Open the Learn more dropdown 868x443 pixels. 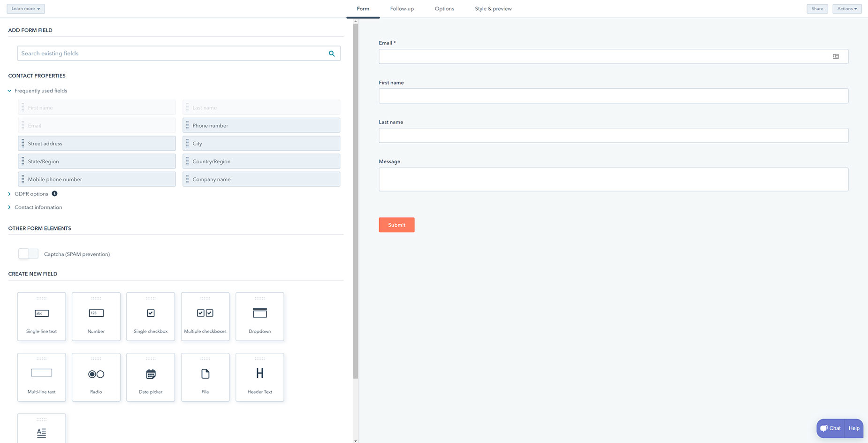26,8
